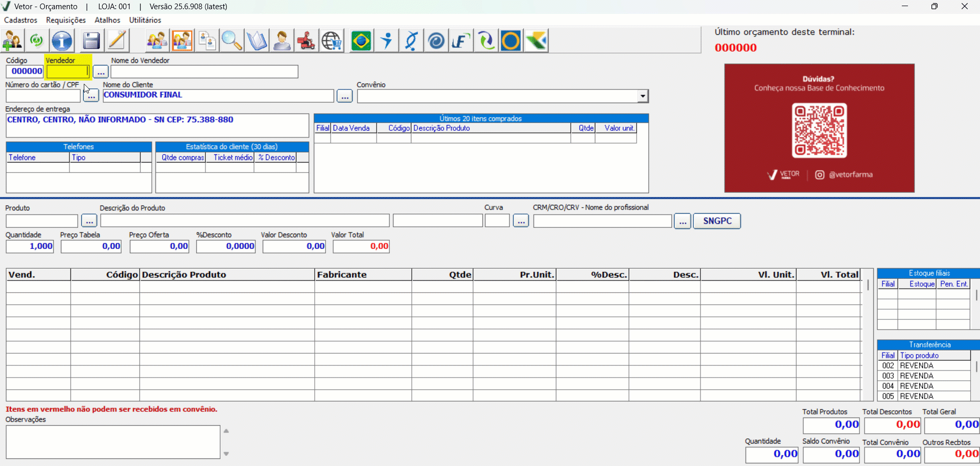
Task: Click the CONSUMIDOR FINAL client name field
Action: (x=218, y=96)
